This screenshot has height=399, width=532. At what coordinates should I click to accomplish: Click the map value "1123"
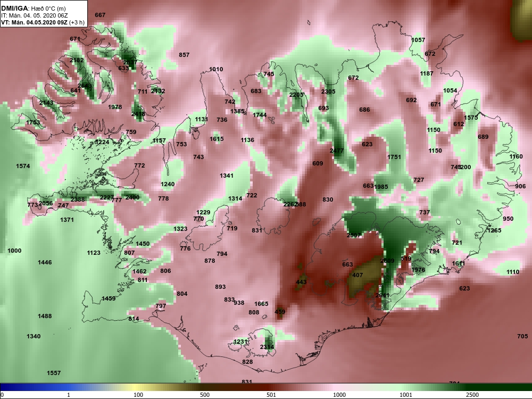(x=94, y=252)
